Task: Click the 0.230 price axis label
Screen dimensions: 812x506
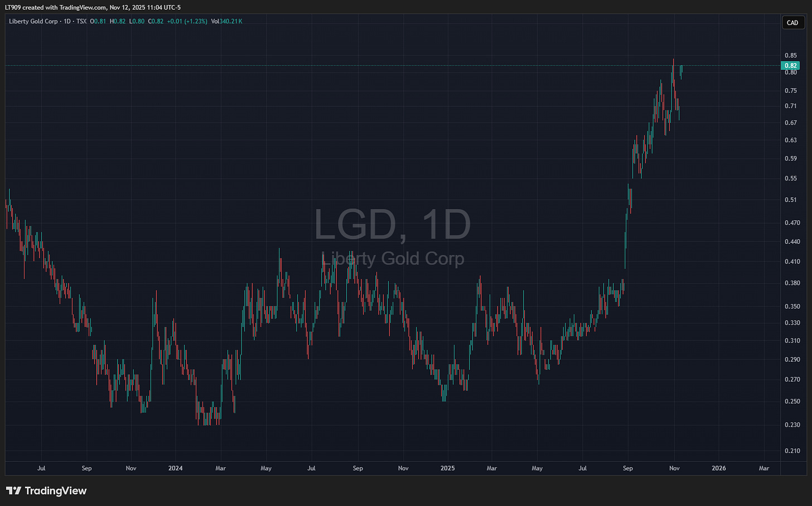Action: (792, 425)
